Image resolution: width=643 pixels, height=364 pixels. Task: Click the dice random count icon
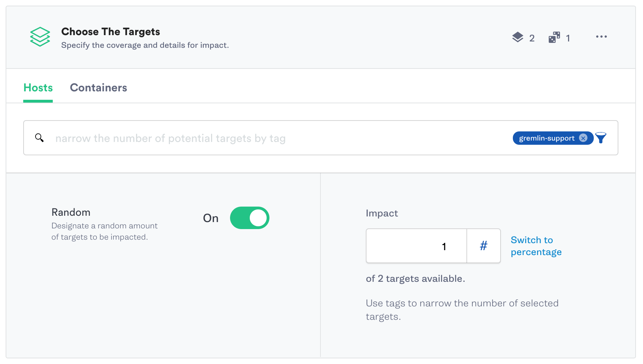click(x=554, y=37)
